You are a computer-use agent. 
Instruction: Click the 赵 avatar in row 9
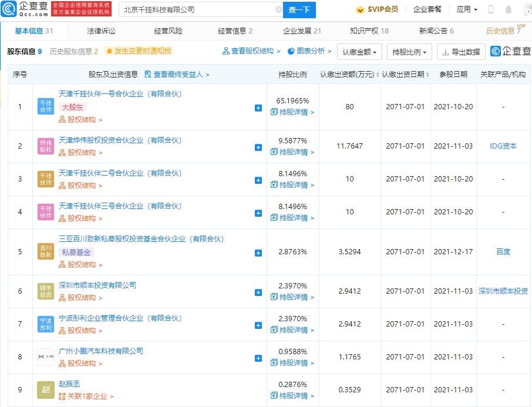coord(45,390)
